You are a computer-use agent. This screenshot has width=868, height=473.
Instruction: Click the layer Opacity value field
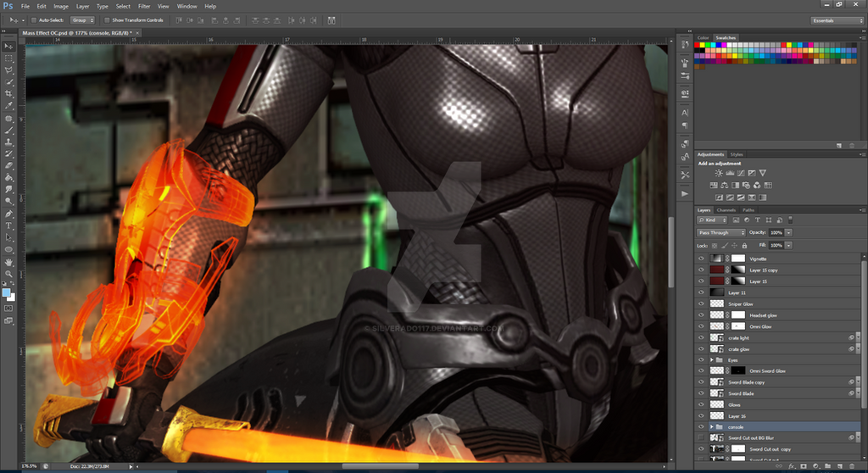776,232
